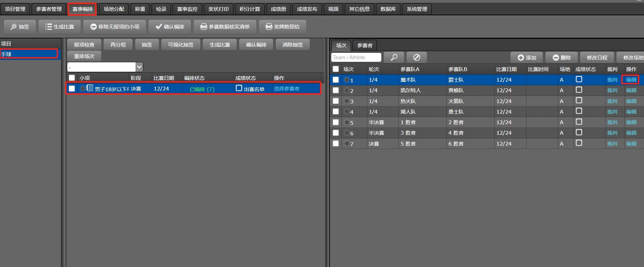
Task: Click the Team / Athlete search field
Action: coord(356,57)
